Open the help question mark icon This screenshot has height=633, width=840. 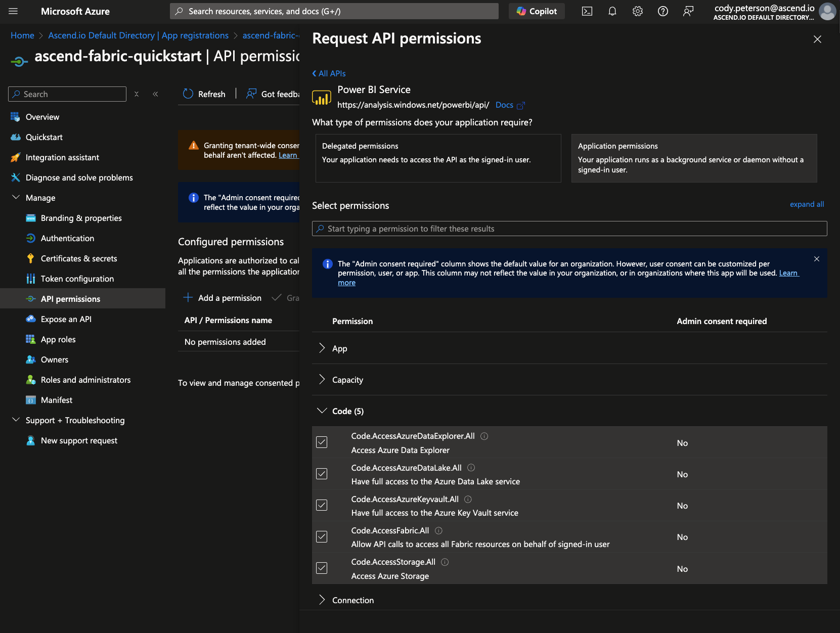pyautogui.click(x=662, y=11)
